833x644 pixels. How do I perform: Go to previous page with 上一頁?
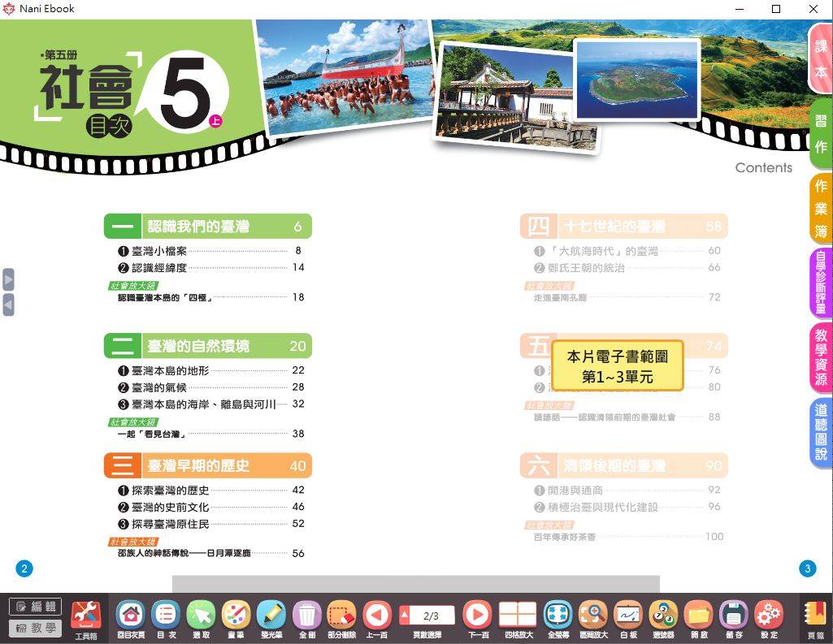377,619
